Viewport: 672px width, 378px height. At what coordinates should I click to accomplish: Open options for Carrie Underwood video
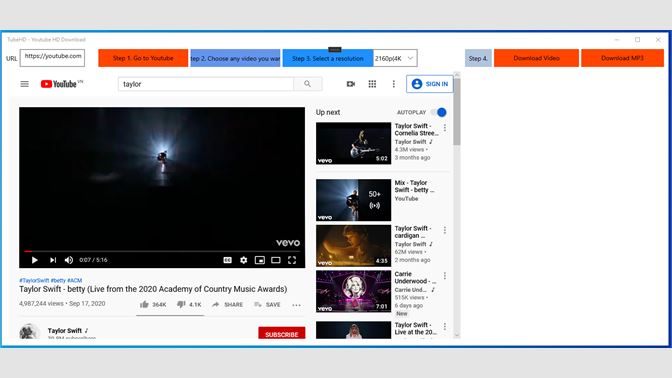(x=445, y=276)
